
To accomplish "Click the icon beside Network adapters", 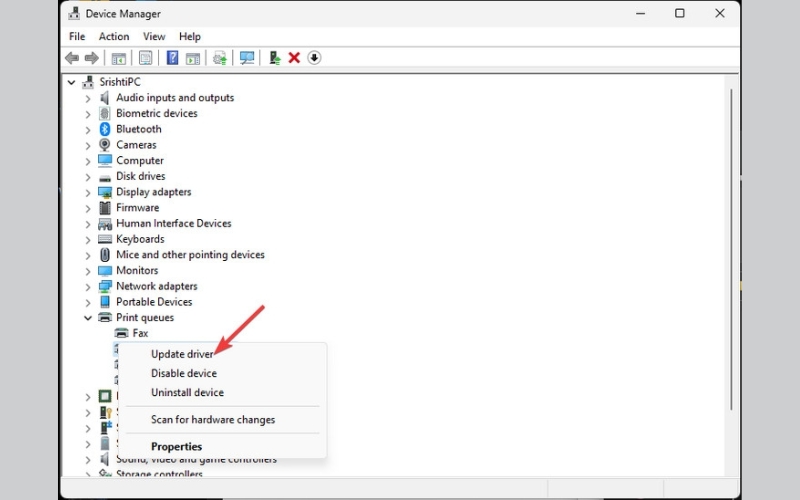I will (x=105, y=286).
